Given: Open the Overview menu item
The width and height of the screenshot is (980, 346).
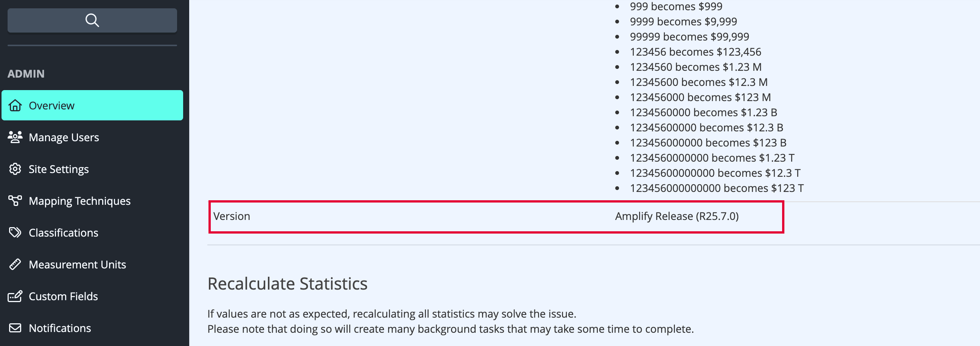Looking at the screenshot, I should click(x=52, y=106).
